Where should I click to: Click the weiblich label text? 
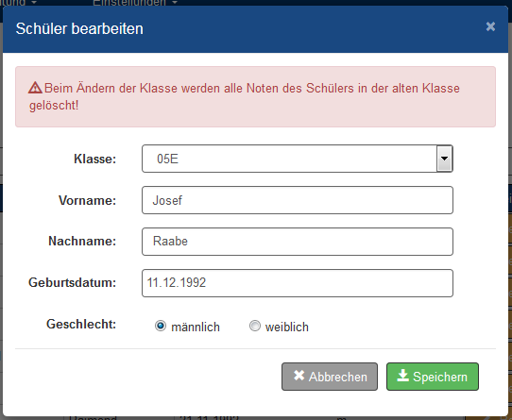[x=286, y=327]
